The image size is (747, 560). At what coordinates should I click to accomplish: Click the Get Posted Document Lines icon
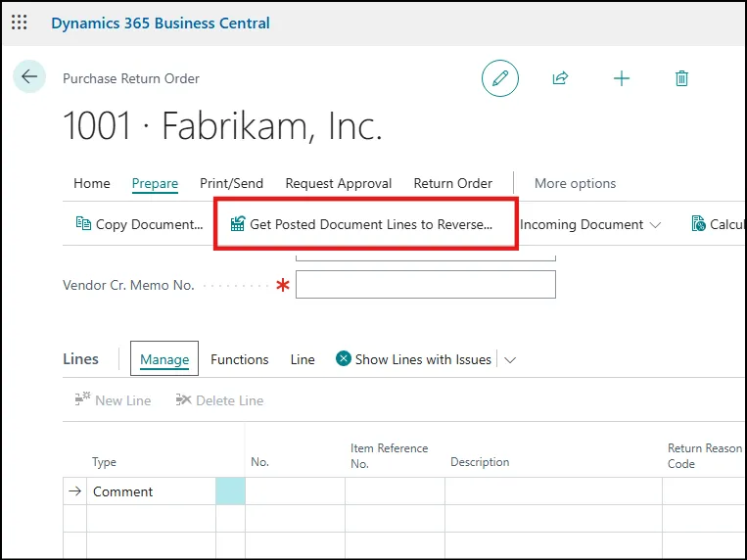pyautogui.click(x=237, y=223)
